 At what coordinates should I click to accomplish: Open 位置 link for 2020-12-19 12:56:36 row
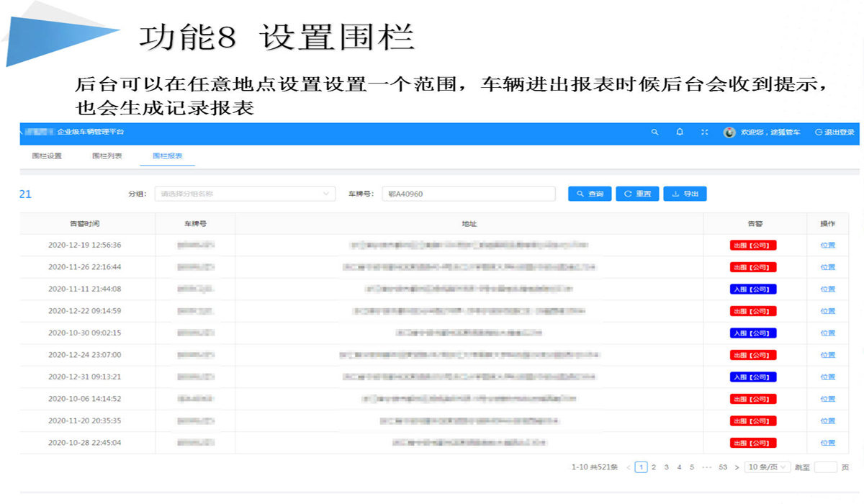pos(827,246)
